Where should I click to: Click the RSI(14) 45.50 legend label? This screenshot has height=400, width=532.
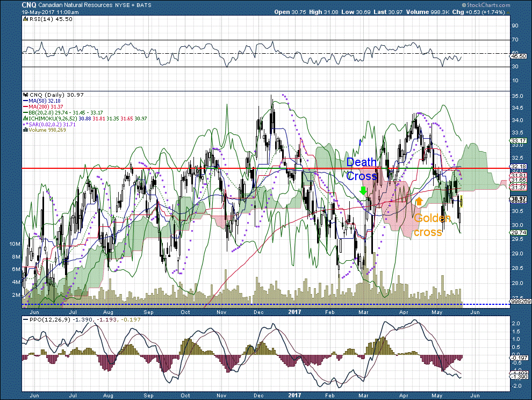[51, 19]
